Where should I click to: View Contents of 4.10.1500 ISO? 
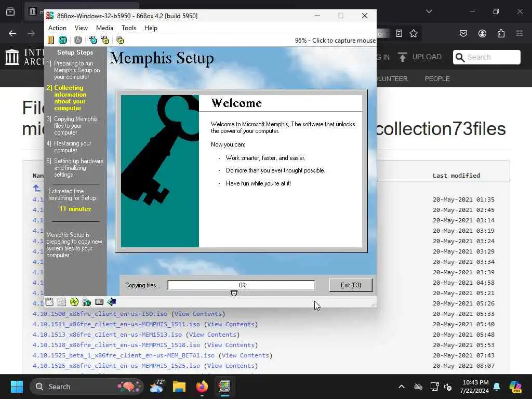(198, 314)
